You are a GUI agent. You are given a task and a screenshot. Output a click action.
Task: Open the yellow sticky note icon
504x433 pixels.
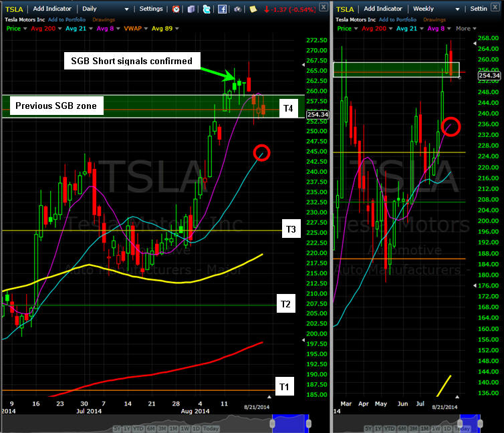253,9
